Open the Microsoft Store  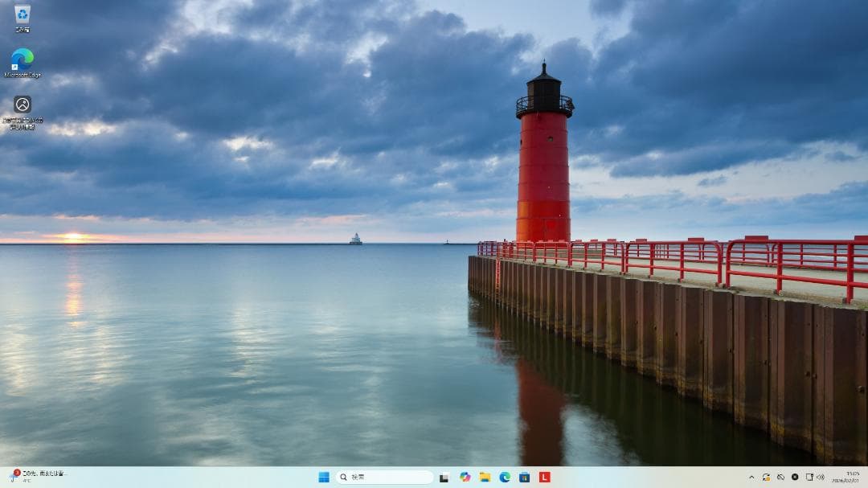coord(524,477)
